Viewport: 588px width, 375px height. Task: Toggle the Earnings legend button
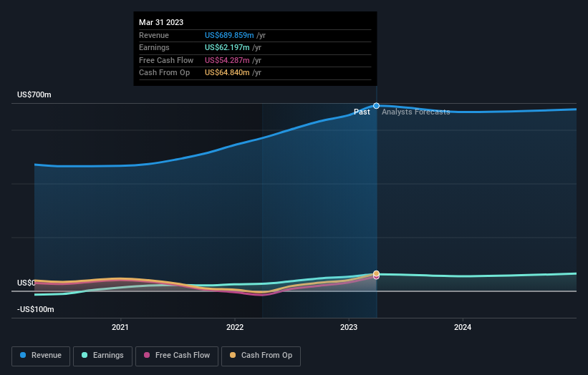(102, 356)
